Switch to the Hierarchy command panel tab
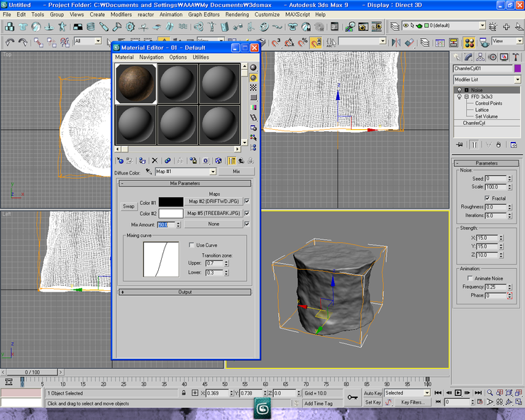The width and height of the screenshot is (525, 420). pos(480,57)
